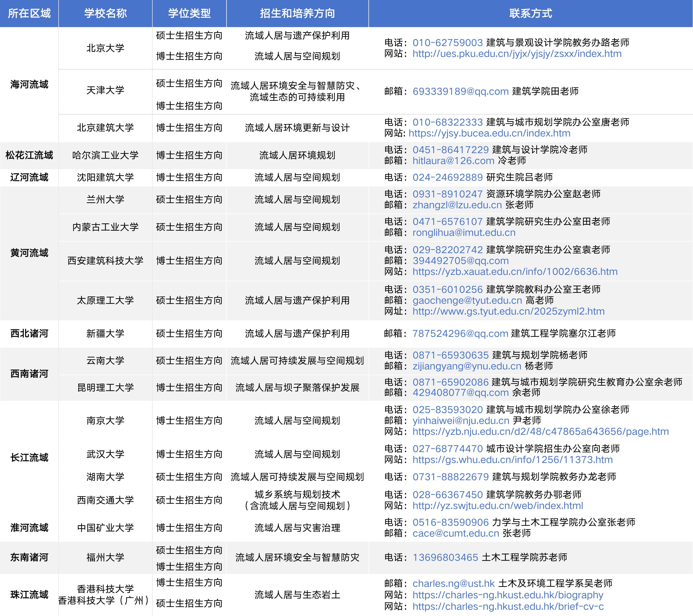Click email cace@cumt.edu.cn
This screenshot has height=616, width=693.
456,533
